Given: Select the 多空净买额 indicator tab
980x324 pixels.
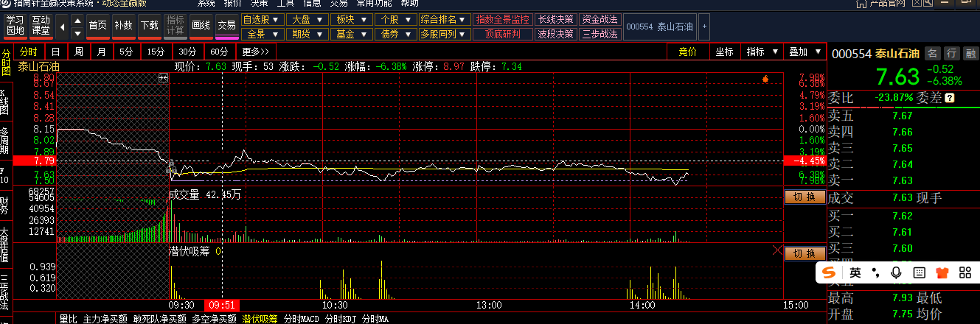Looking at the screenshot, I should click(x=215, y=319).
